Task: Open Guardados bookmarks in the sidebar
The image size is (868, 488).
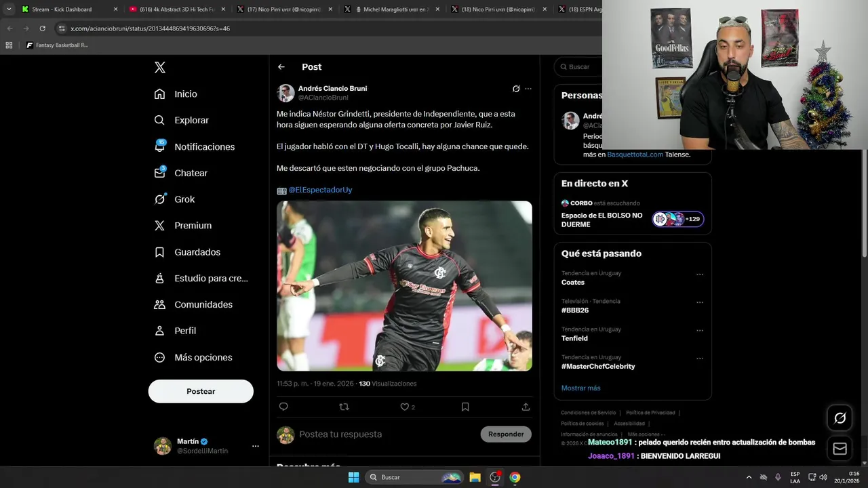Action: coord(187,252)
